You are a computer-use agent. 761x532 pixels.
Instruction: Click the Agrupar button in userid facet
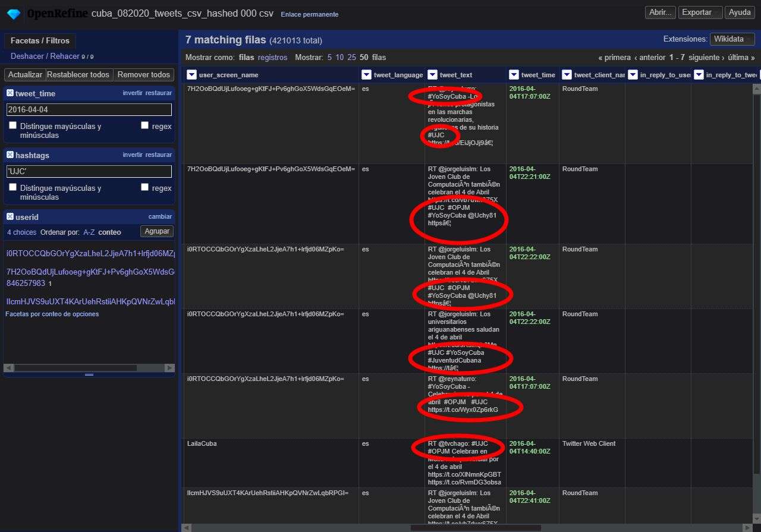pyautogui.click(x=157, y=231)
